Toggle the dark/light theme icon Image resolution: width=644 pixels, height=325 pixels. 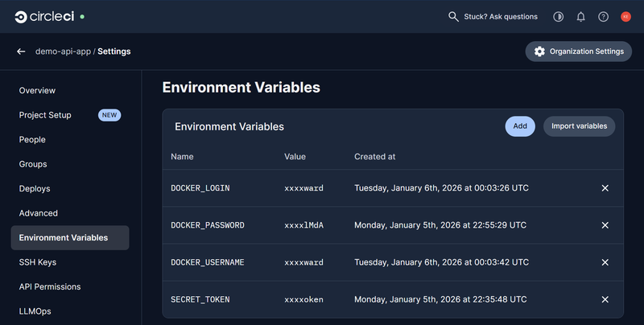pyautogui.click(x=559, y=17)
